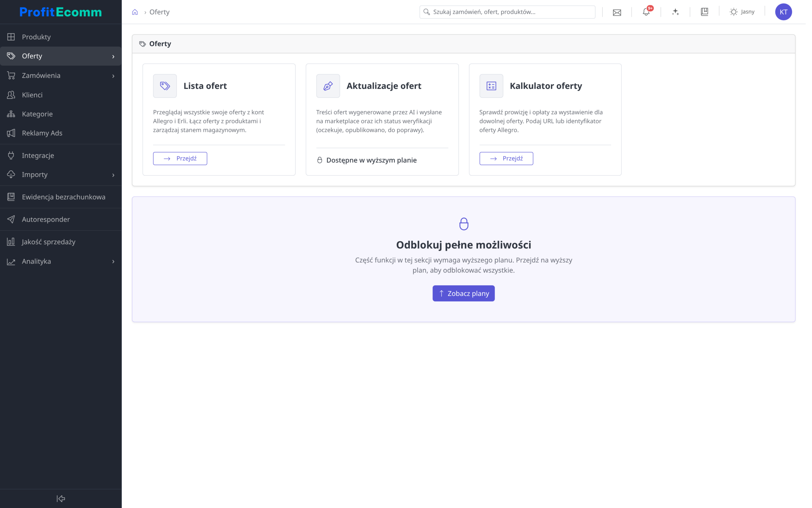This screenshot has width=812, height=508.
Task: Click the Autoresponder paper plane icon
Action: coord(11,219)
